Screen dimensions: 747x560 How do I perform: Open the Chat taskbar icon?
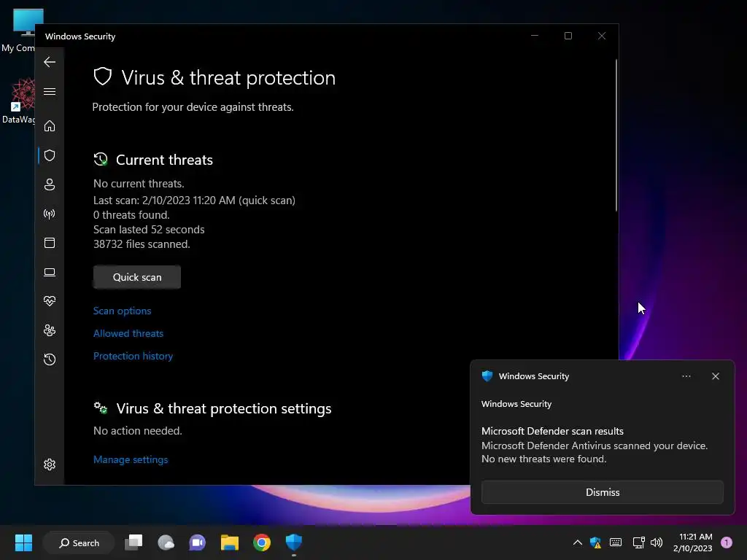pyautogui.click(x=197, y=542)
